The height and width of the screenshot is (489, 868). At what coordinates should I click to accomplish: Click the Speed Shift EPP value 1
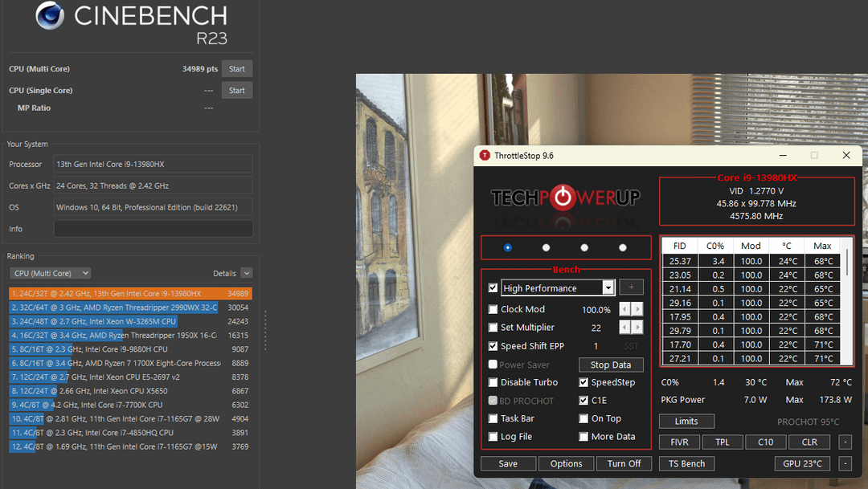596,346
